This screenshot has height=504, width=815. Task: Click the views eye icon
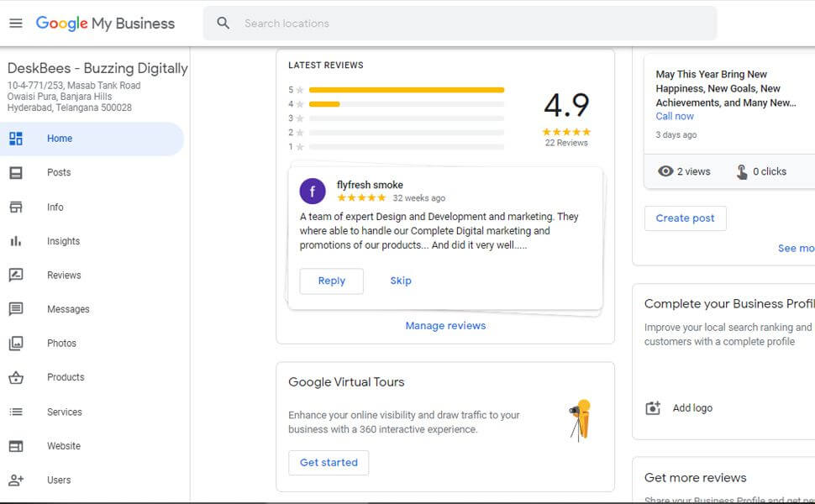(665, 171)
